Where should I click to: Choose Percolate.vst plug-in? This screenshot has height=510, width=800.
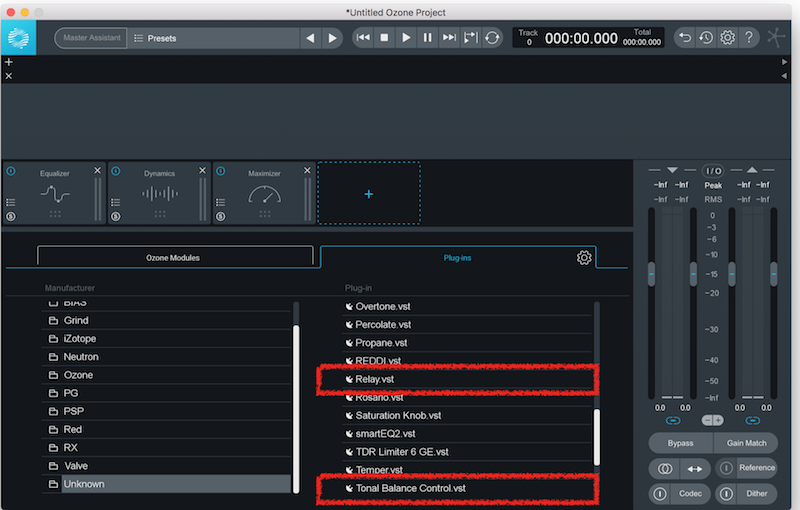(x=467, y=324)
